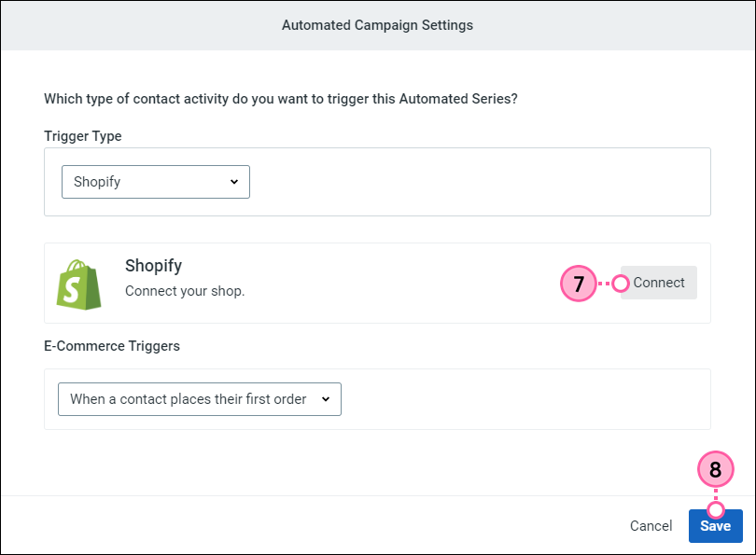
Task: Click the 'E-Commerce Triggers' label
Action: tap(112, 346)
